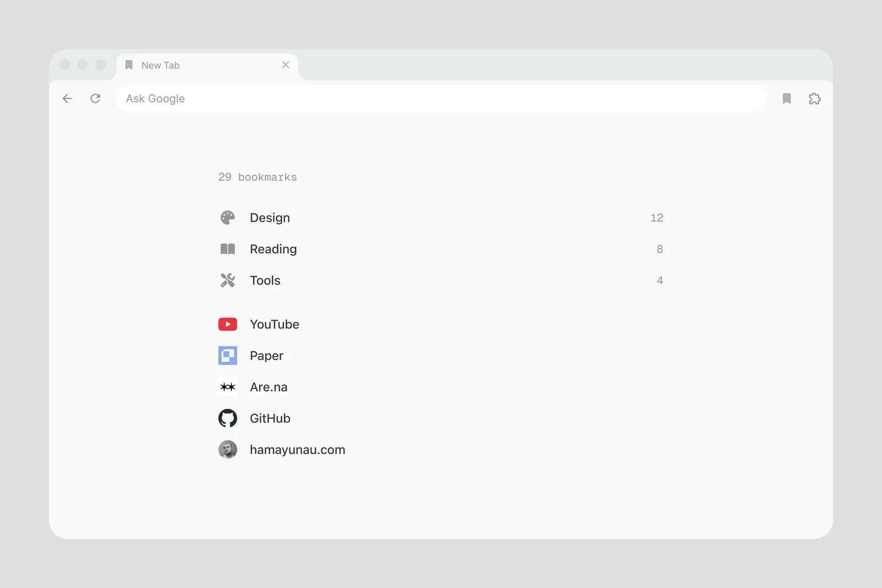This screenshot has height=588, width=882.
Task: Click the blue Paper favicon
Action: (228, 355)
